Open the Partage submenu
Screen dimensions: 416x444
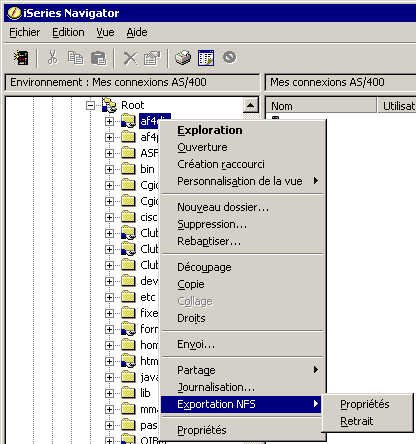(242, 370)
